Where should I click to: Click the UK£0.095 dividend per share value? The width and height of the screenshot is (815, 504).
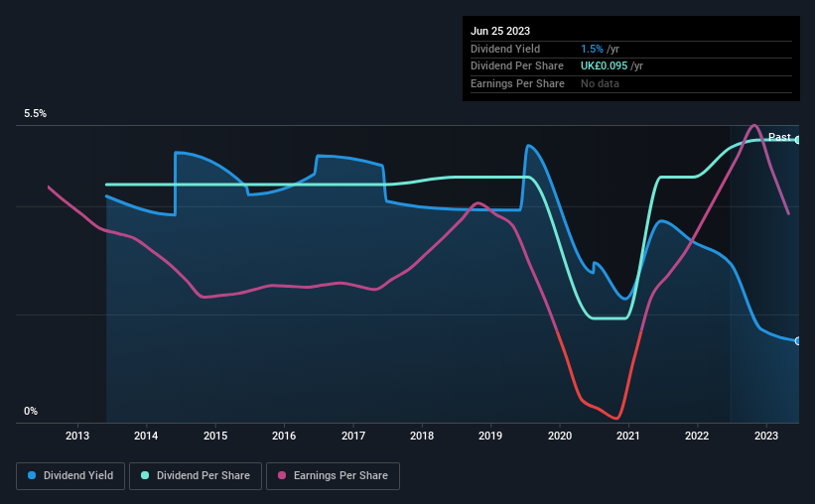(604, 66)
